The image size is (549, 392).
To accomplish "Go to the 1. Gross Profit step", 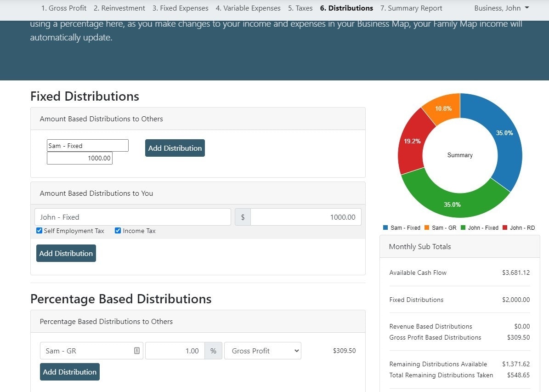I will (64, 8).
